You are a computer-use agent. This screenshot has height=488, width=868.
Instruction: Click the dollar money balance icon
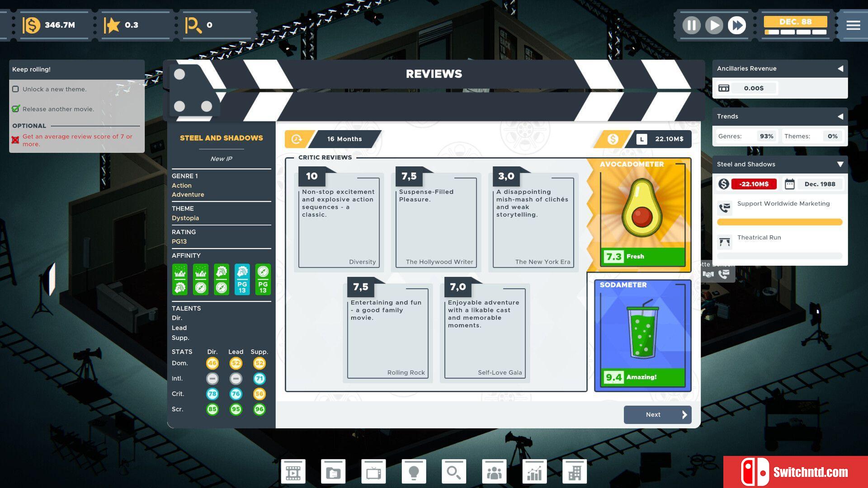pos(31,25)
